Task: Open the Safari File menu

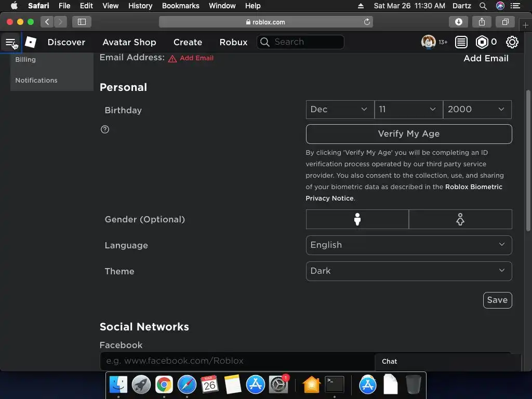Action: coord(64,6)
